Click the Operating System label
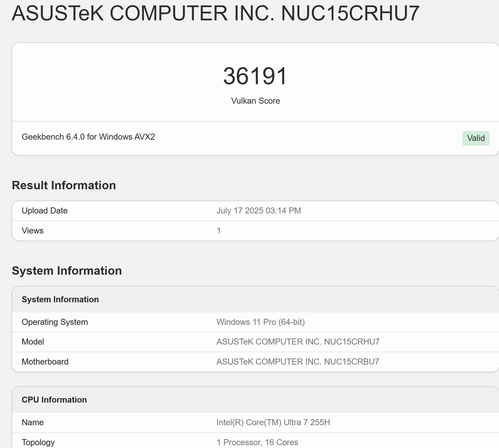Screen dimensions: 499x448 click(55, 322)
